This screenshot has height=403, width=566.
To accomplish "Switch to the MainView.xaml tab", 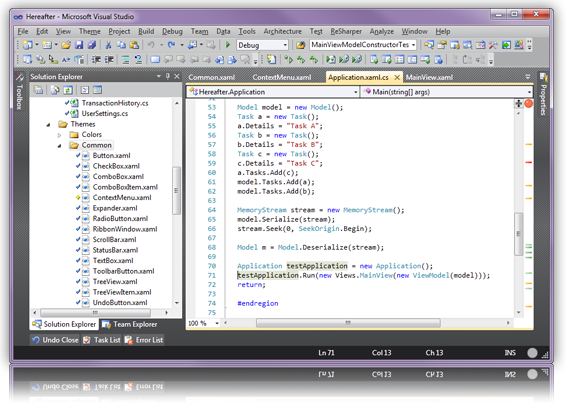I will click(x=429, y=77).
